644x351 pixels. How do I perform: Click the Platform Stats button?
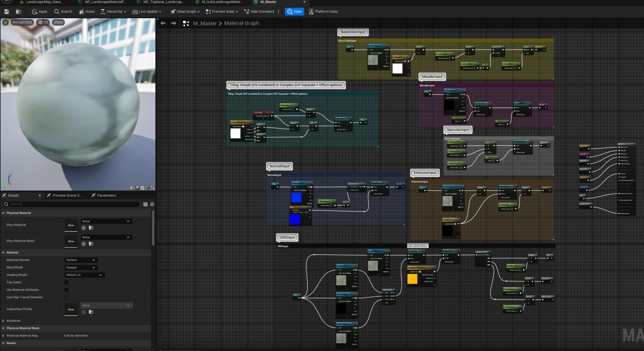click(x=323, y=11)
